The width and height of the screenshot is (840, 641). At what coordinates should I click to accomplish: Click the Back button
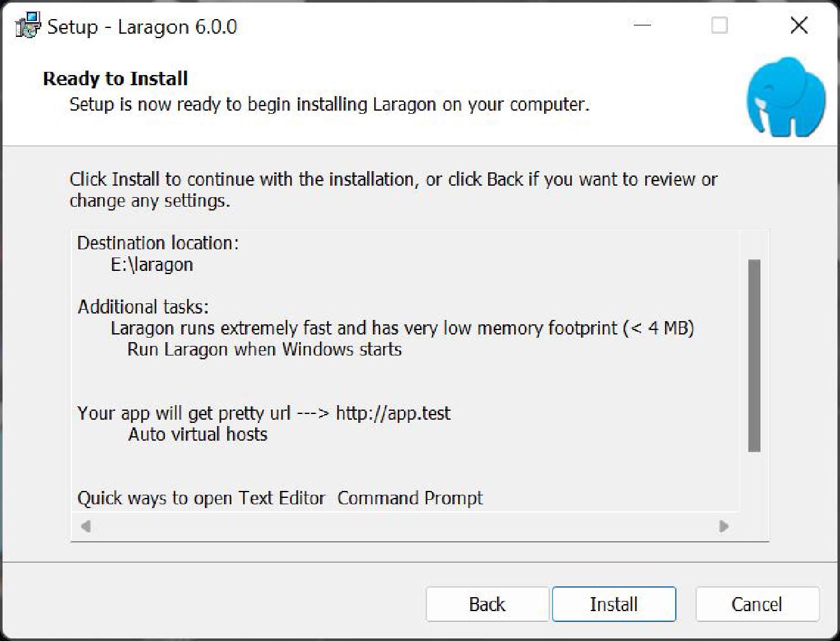tap(487, 604)
